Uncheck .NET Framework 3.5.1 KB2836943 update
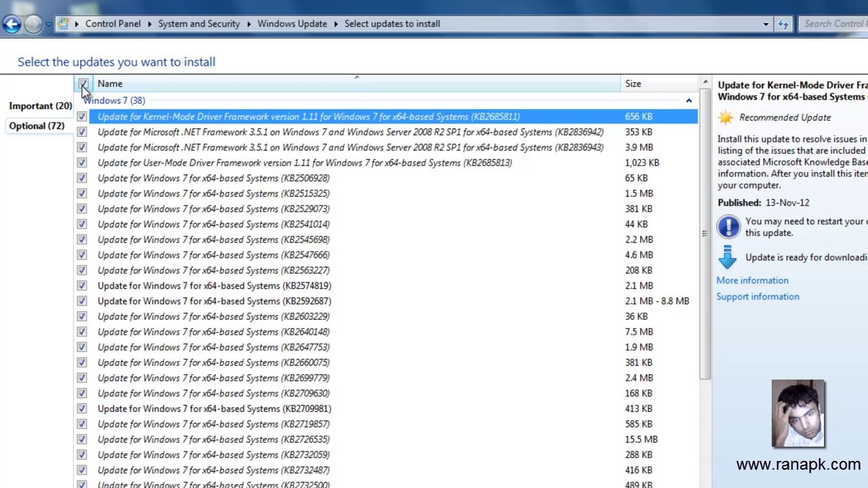 pyautogui.click(x=82, y=147)
